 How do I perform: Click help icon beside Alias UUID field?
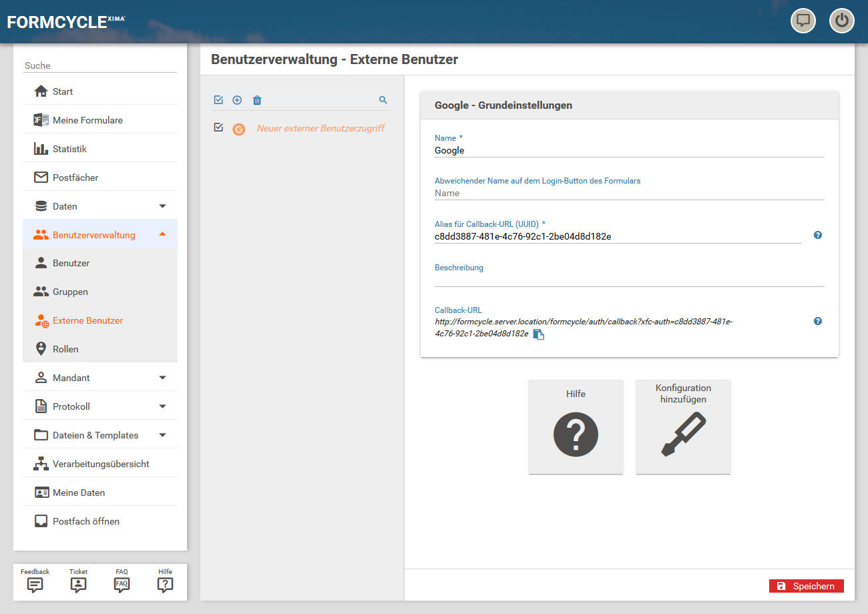coord(818,235)
